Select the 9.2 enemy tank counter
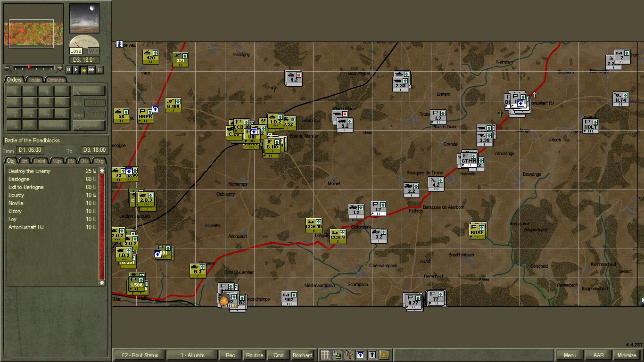 tap(294, 79)
